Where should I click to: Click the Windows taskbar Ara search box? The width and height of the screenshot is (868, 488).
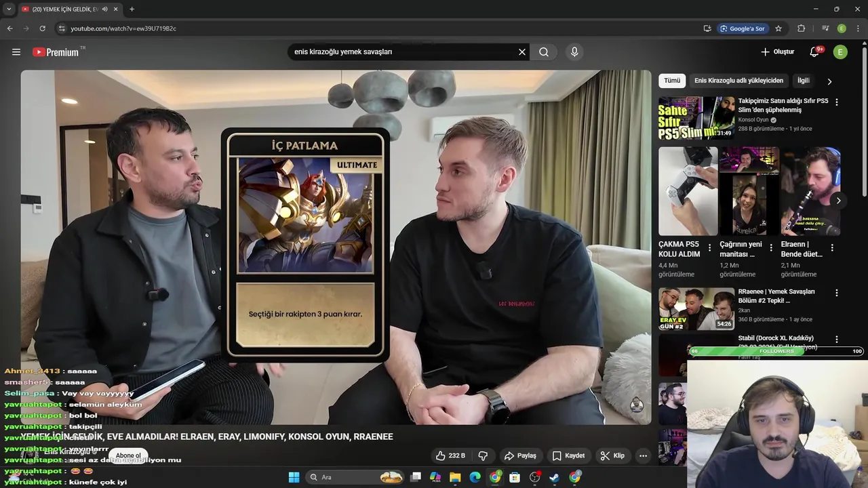355,477
